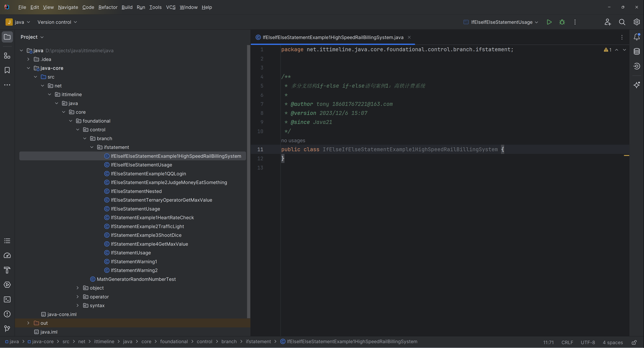Open the AI Assistant sparkle icon
644x348 pixels.
point(637,85)
